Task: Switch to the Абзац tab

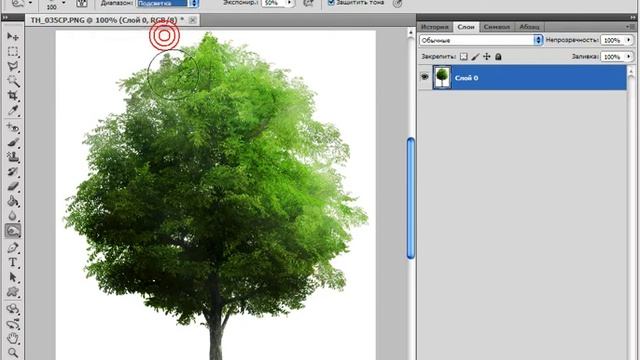Action: (x=529, y=27)
